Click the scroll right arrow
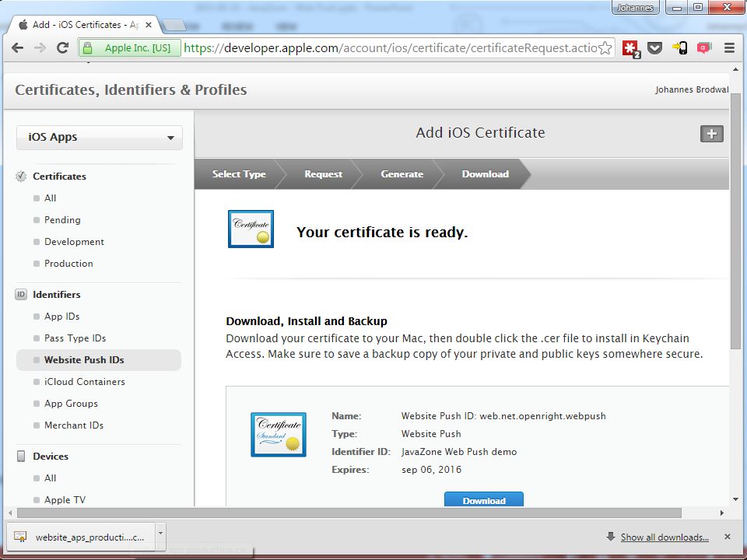 722,513
